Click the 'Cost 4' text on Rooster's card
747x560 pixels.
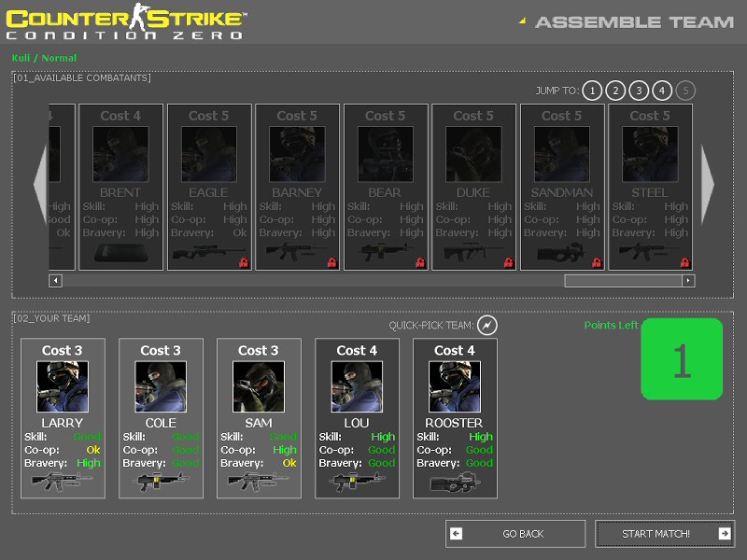[455, 351]
